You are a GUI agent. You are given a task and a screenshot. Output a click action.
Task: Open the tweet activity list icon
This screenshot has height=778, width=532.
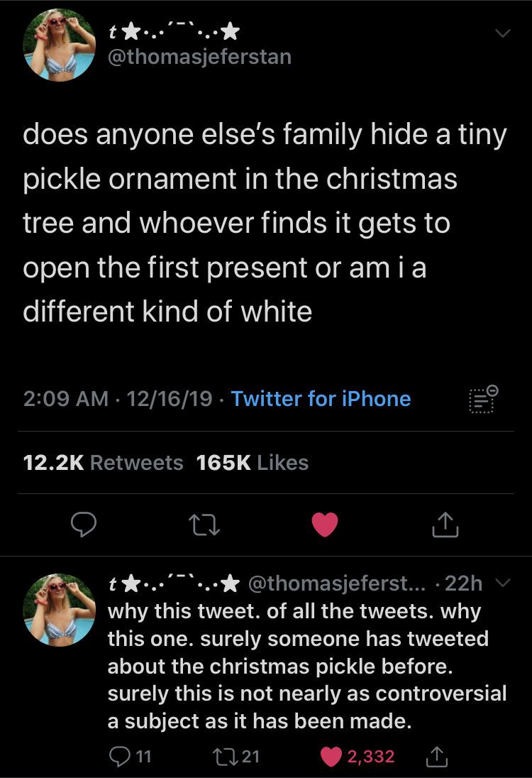point(482,400)
